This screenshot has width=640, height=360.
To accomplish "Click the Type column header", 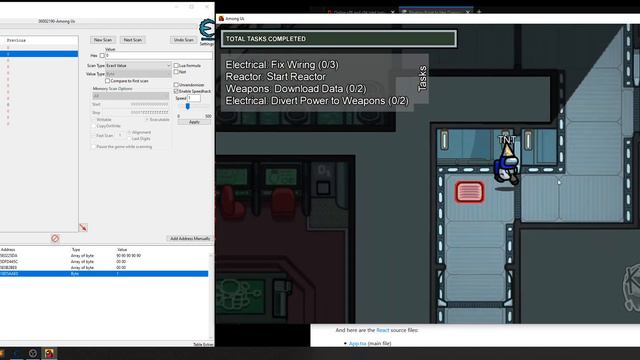I will 76,249.
